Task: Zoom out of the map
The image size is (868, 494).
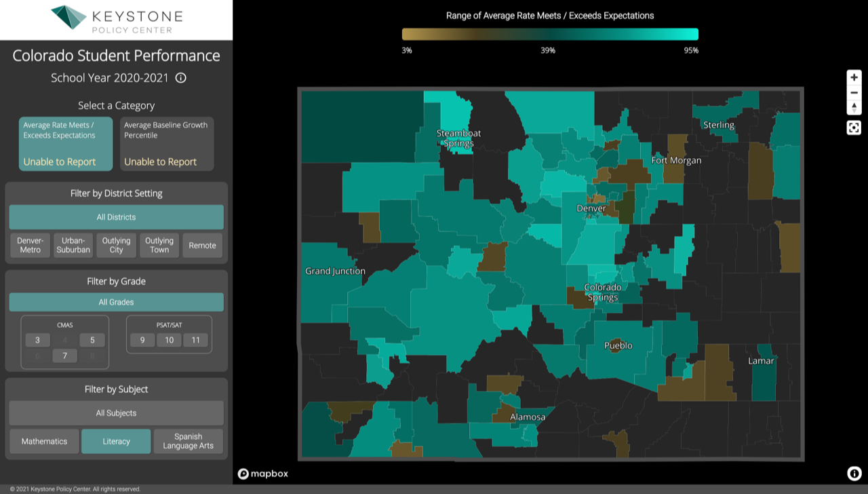Action: click(854, 92)
